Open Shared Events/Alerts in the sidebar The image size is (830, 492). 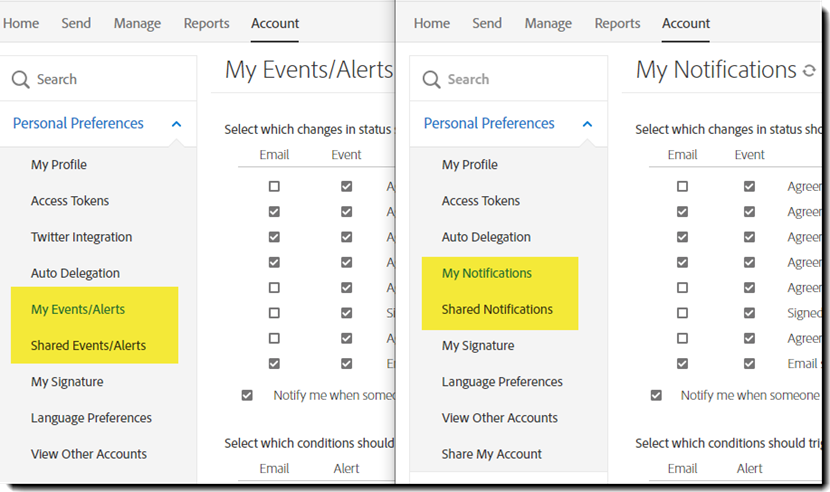(x=88, y=345)
